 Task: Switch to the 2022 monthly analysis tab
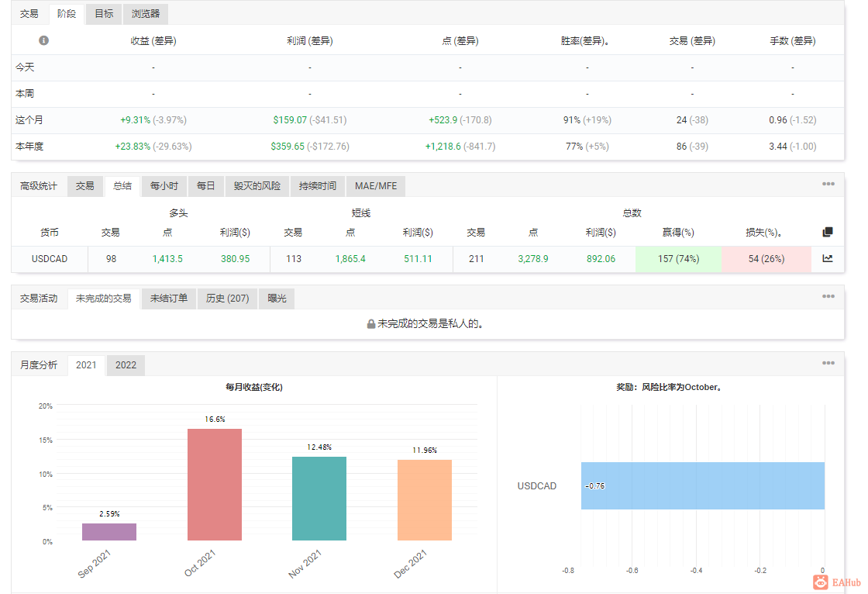(126, 365)
